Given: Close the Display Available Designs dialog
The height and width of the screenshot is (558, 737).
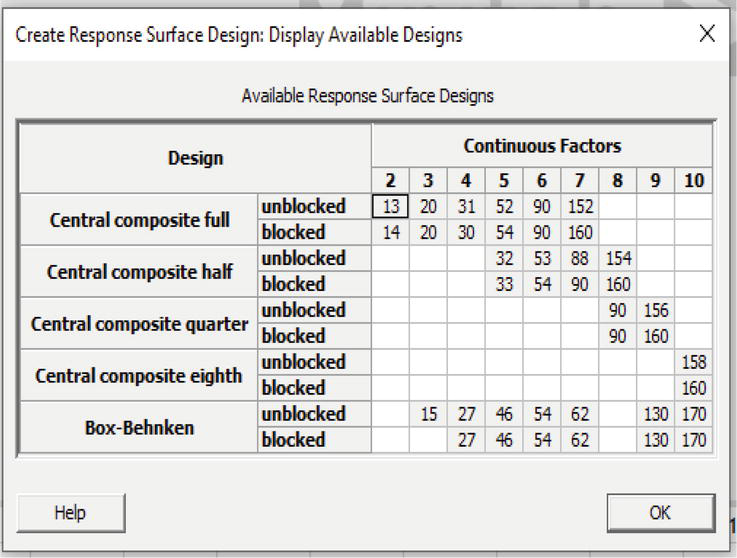Looking at the screenshot, I should click(x=707, y=34).
